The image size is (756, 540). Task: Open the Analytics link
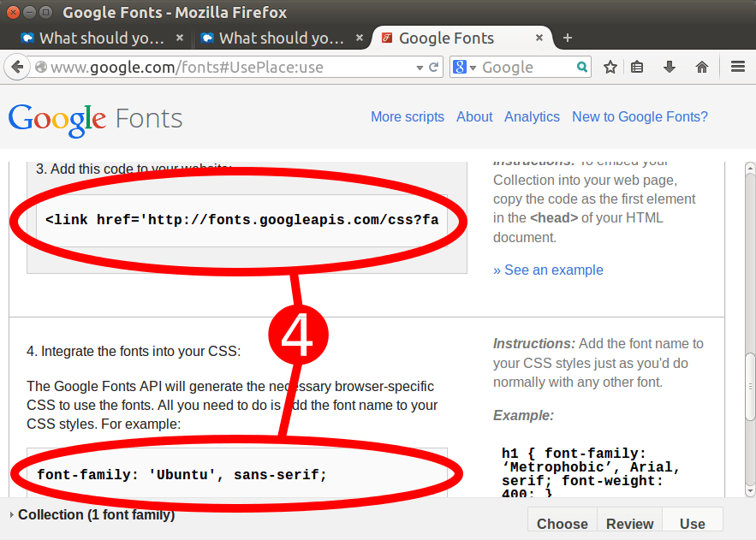point(532,116)
